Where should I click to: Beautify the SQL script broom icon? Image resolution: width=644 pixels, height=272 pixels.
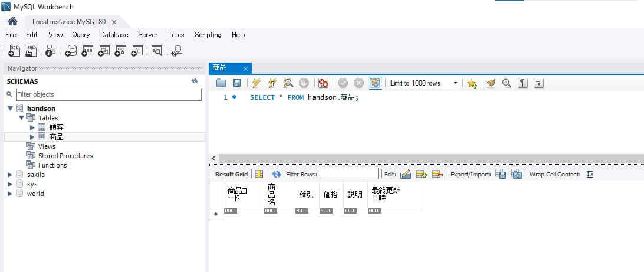click(491, 83)
